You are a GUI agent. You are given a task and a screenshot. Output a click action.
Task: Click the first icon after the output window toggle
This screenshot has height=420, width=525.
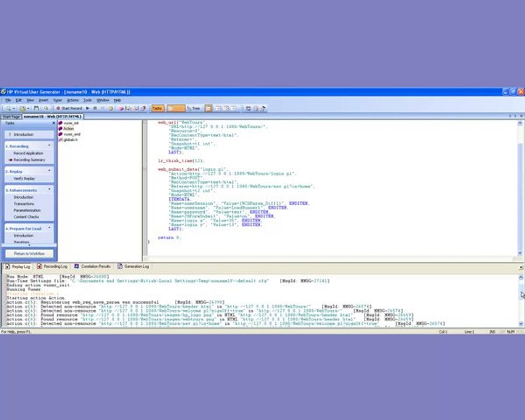218,108
